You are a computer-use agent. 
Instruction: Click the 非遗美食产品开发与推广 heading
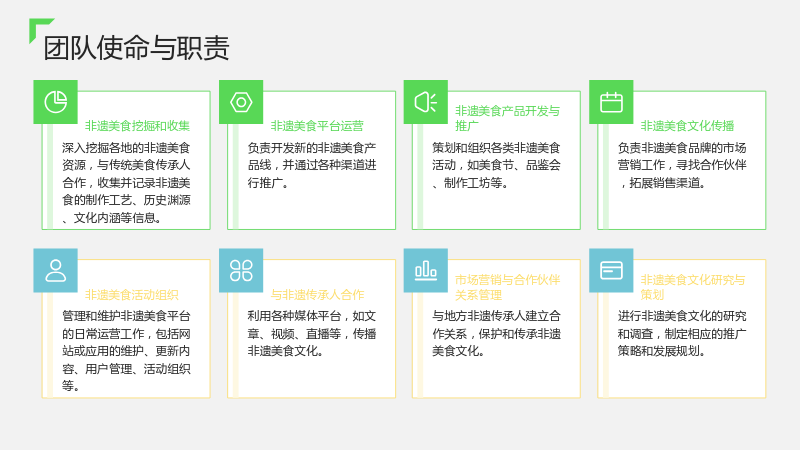coord(507,118)
